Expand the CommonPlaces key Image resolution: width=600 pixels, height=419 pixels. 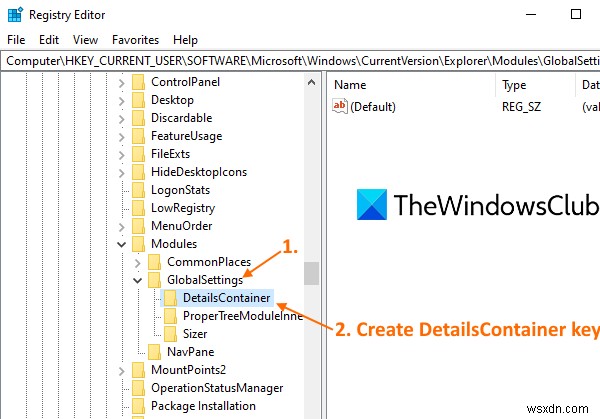[x=137, y=262]
